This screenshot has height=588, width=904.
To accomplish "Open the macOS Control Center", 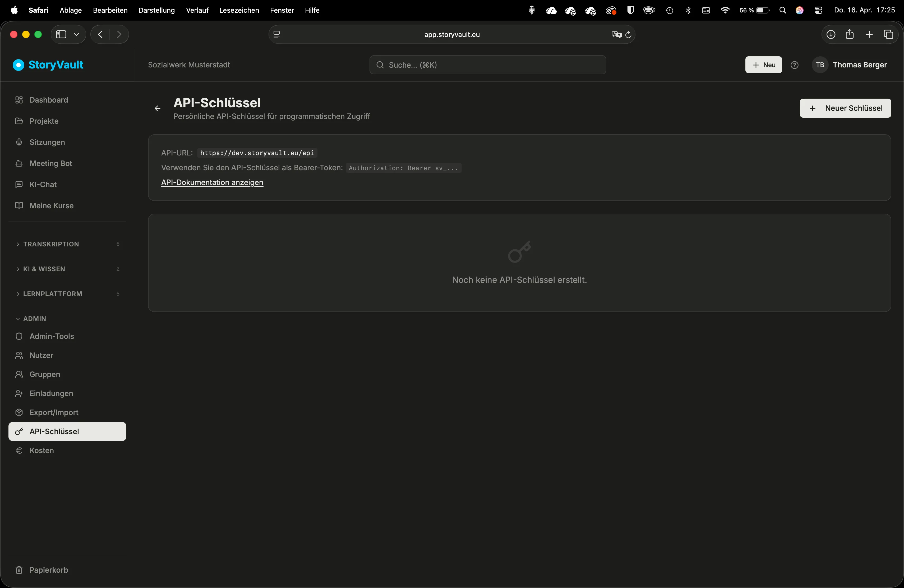I will click(819, 10).
